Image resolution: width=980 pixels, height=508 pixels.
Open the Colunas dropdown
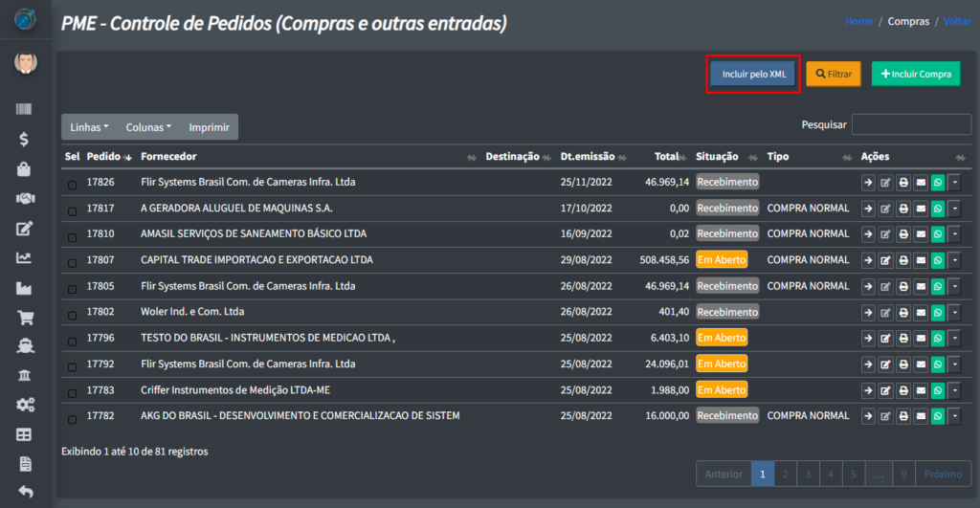pos(148,127)
